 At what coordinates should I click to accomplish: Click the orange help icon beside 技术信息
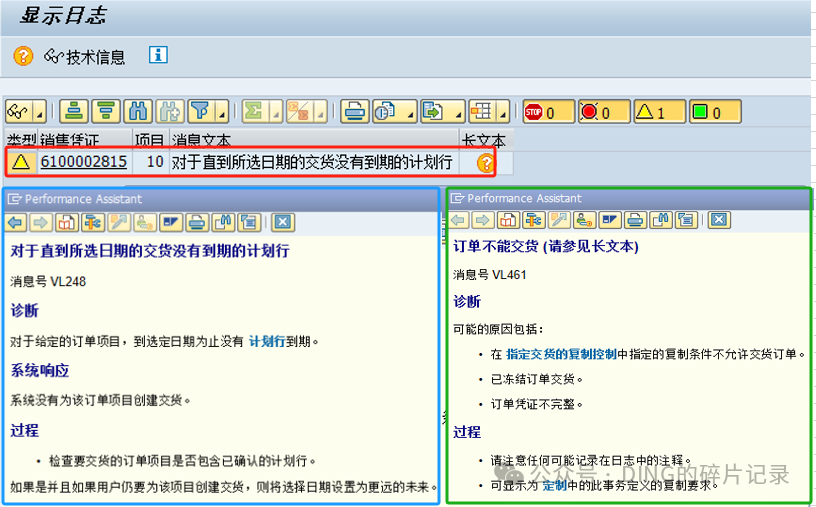tap(23, 56)
